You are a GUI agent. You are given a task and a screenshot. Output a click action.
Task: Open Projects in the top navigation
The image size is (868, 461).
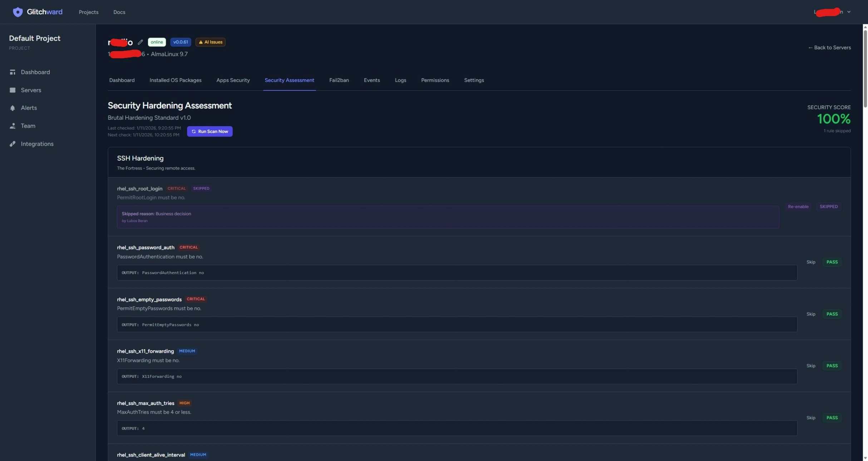pos(88,12)
